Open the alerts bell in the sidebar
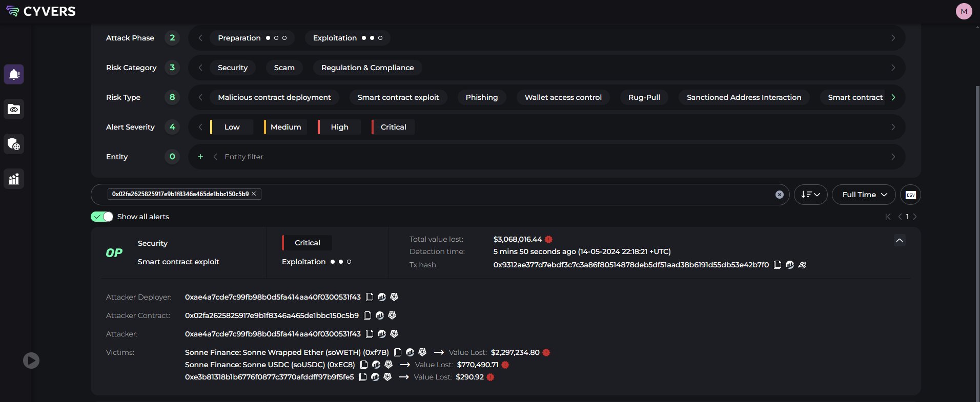Image resolution: width=980 pixels, height=402 pixels. (14, 74)
